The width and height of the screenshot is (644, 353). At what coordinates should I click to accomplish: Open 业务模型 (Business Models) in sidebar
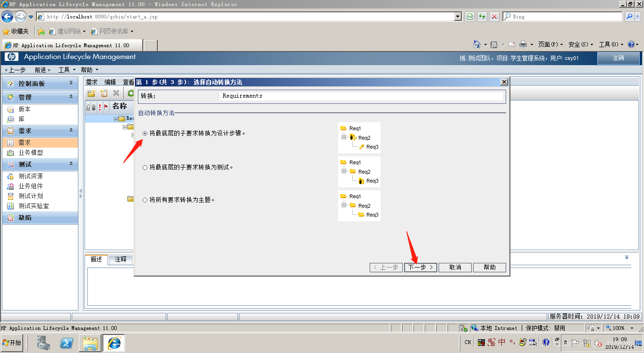tap(31, 153)
